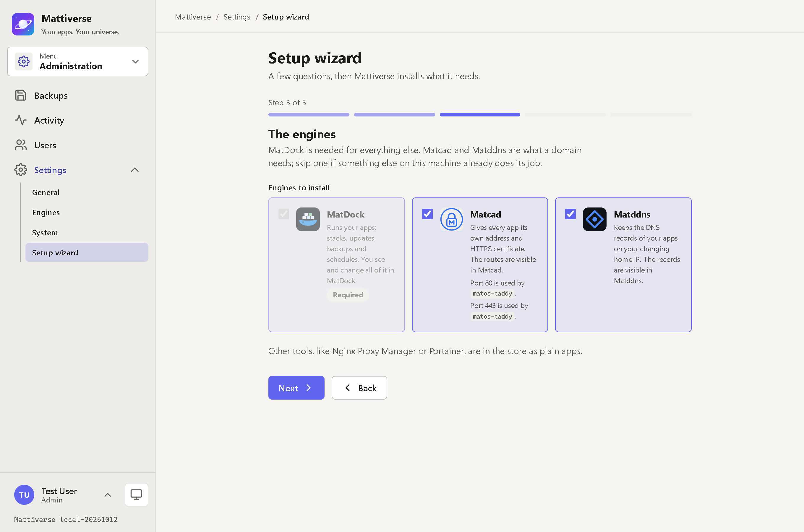Go to Settings via breadcrumb link
Screen dimensions: 804x532
237,17
